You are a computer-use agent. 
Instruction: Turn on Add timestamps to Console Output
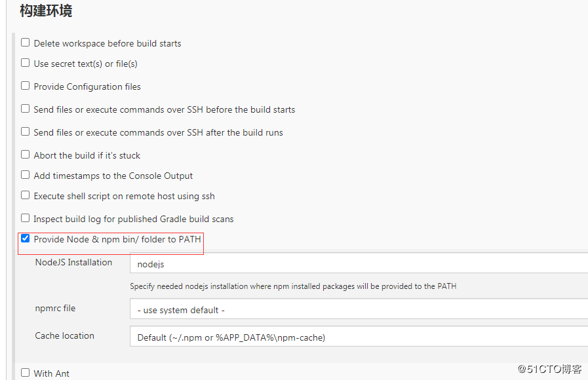coord(26,175)
